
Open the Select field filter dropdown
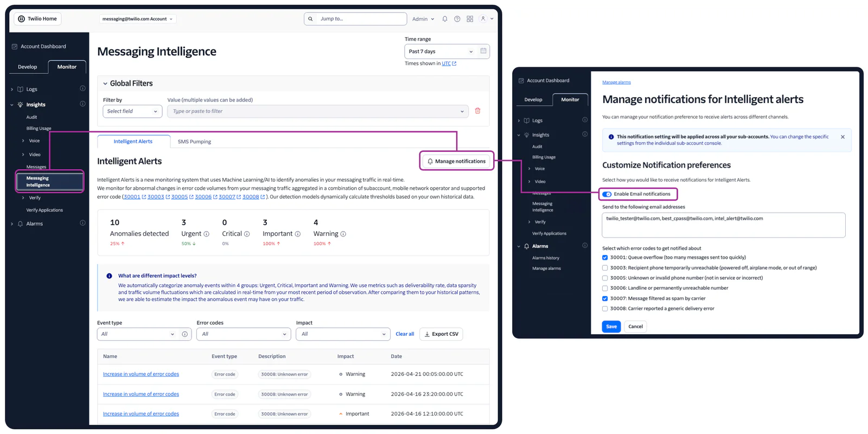coord(132,111)
